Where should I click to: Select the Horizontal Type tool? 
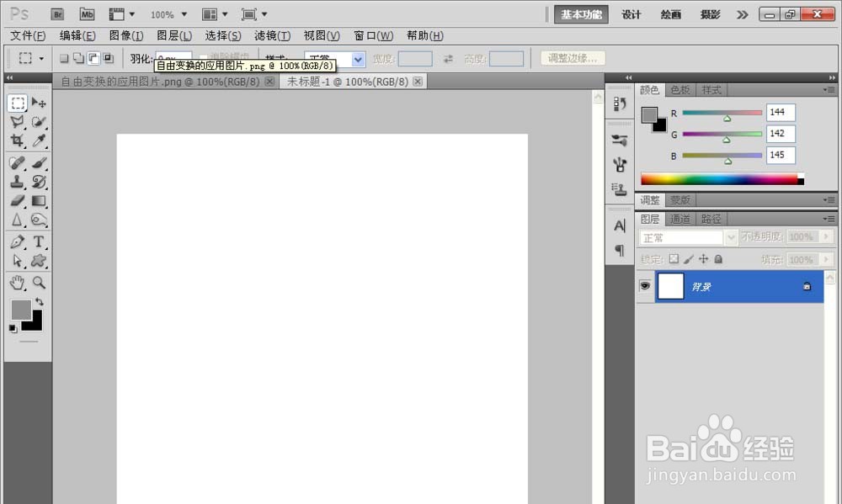pyautogui.click(x=39, y=241)
